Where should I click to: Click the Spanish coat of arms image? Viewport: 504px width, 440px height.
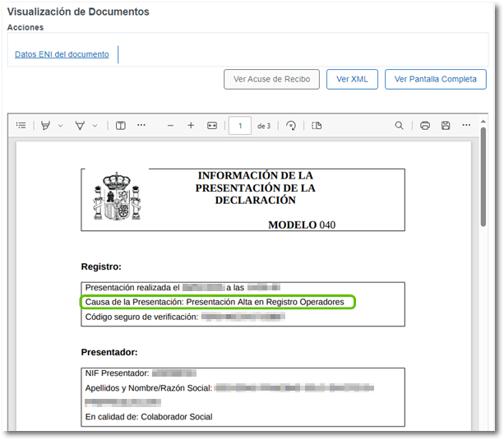[118, 197]
